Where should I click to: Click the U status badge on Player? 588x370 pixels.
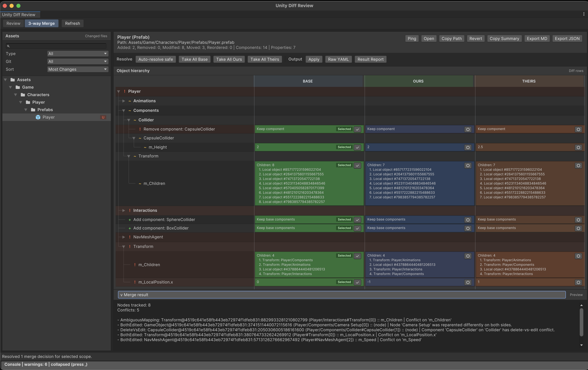pyautogui.click(x=103, y=117)
